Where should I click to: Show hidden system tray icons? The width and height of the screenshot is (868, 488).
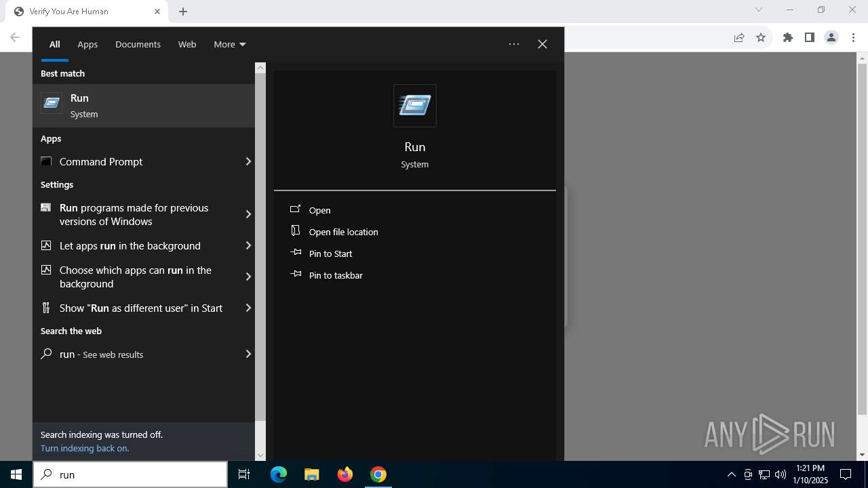(731, 474)
